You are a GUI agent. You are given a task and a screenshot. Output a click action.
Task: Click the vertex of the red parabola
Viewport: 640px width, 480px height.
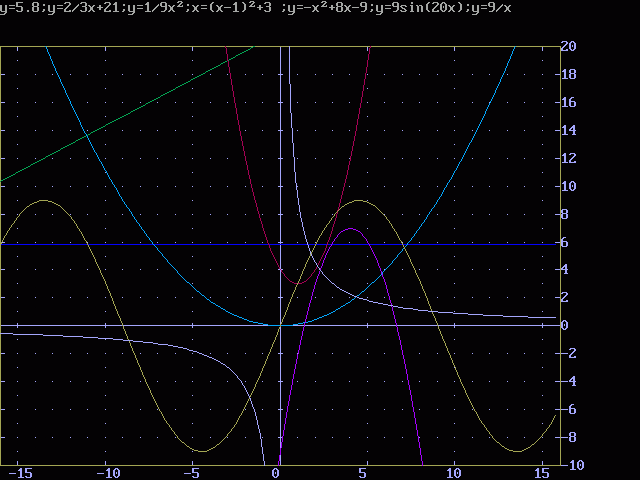coord(297,283)
